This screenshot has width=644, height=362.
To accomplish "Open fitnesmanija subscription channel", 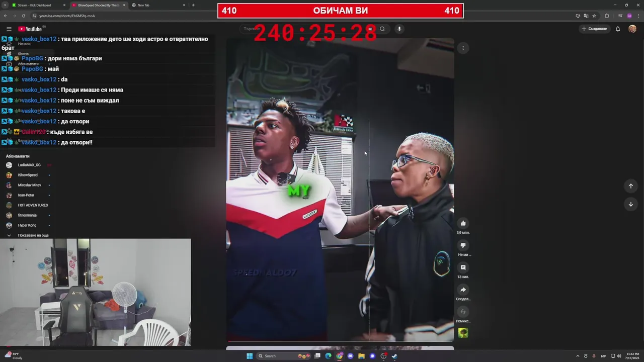I will pos(27,215).
